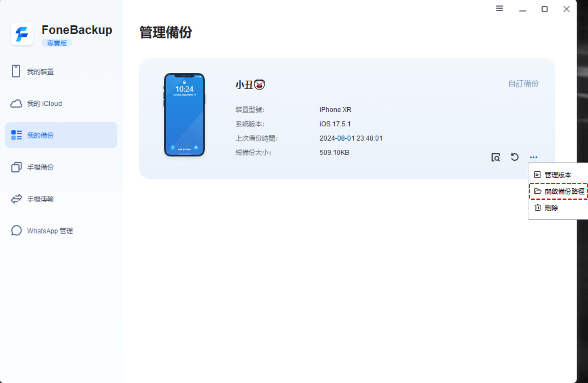Click the 上次備份時間 label
588x383 pixels.
257,138
